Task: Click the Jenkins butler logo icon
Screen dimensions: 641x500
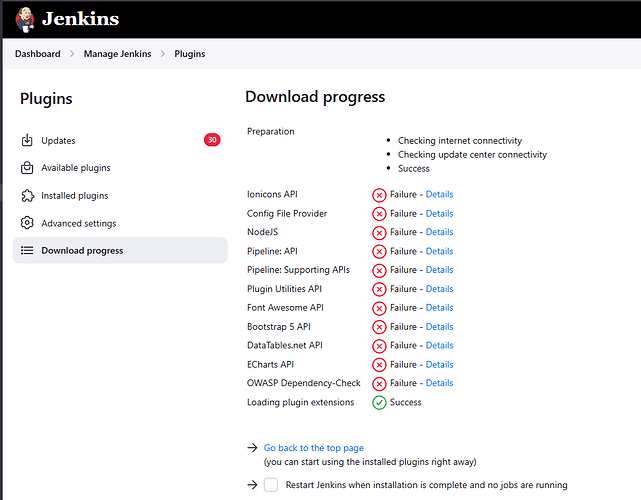Action: [25, 19]
